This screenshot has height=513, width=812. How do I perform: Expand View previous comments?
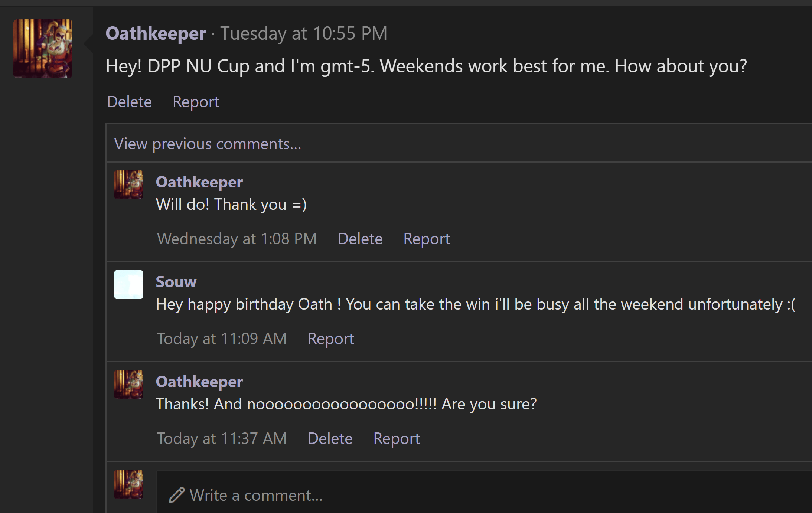207,144
